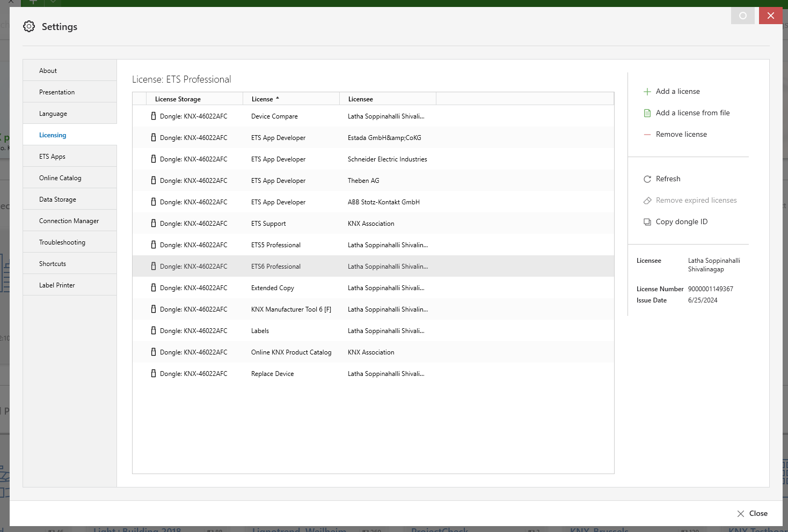
Task: Click dongle icon in ETS Support row
Action: (154, 223)
